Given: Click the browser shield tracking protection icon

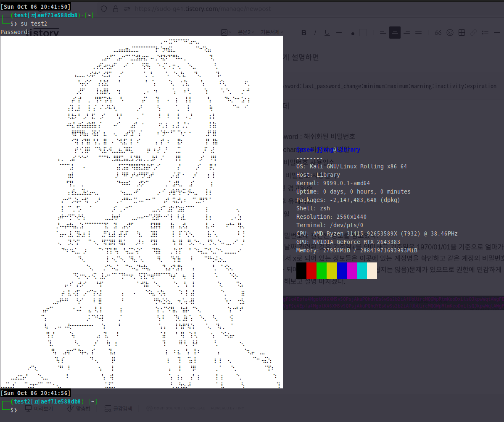Looking at the screenshot, I should tap(104, 9).
